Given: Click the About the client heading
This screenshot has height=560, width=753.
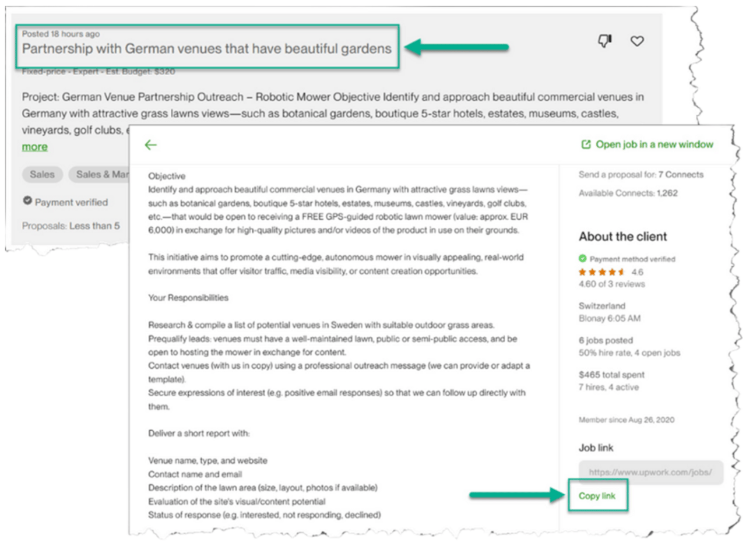Looking at the screenshot, I should pos(622,237).
